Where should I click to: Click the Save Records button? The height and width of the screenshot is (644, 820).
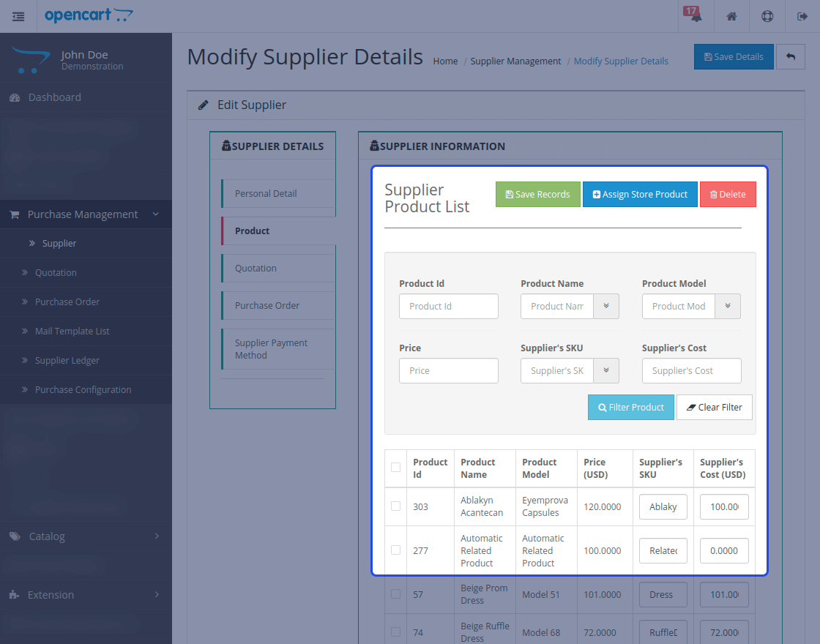537,194
